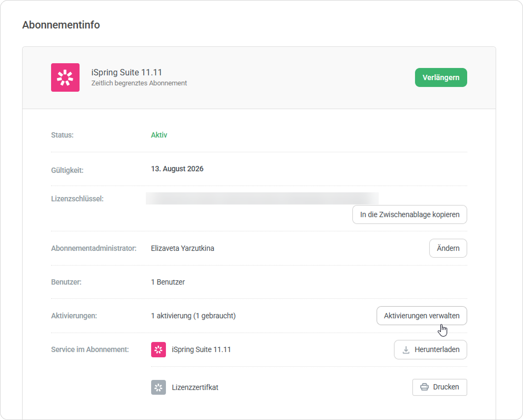Click the large pink iSpring Suite logo

coord(65,77)
